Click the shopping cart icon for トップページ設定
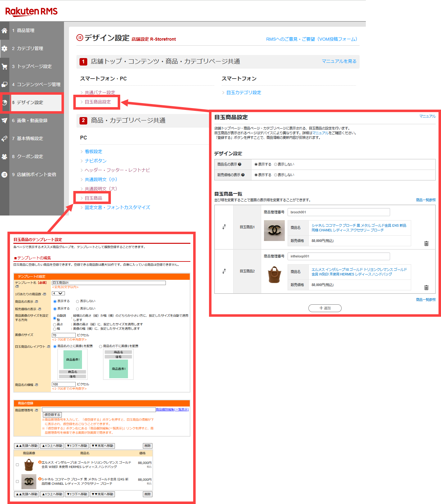Image resolution: width=441 pixels, height=504 pixels. pyautogui.click(x=4, y=66)
